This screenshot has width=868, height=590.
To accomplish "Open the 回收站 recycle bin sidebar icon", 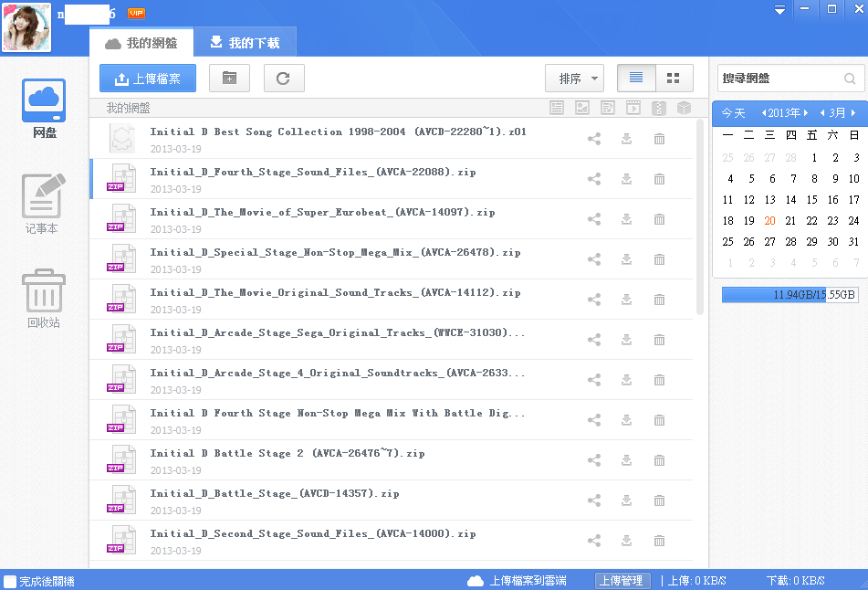I will 44,298.
